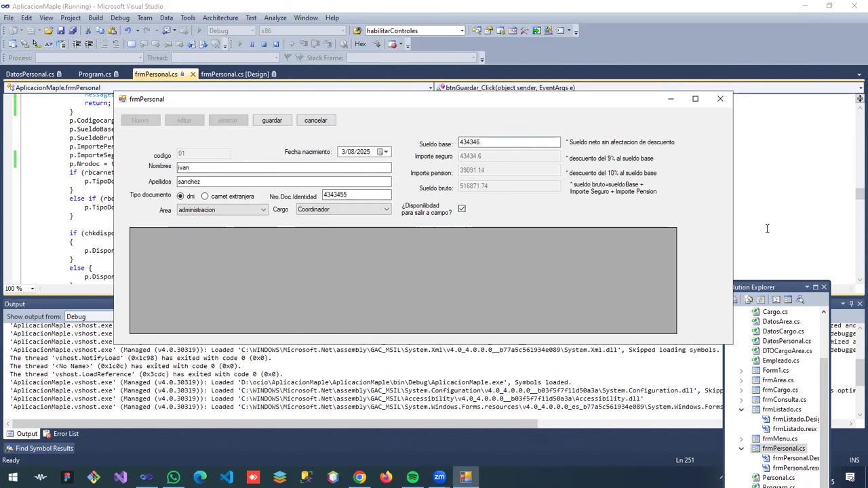Click the Nombres text field

pos(284,167)
